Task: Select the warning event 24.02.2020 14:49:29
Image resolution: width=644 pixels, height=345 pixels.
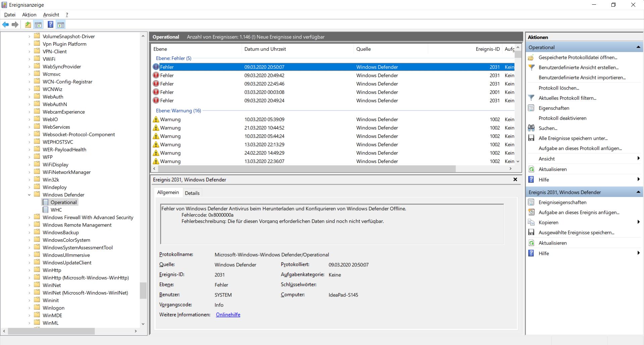Action: [333, 153]
